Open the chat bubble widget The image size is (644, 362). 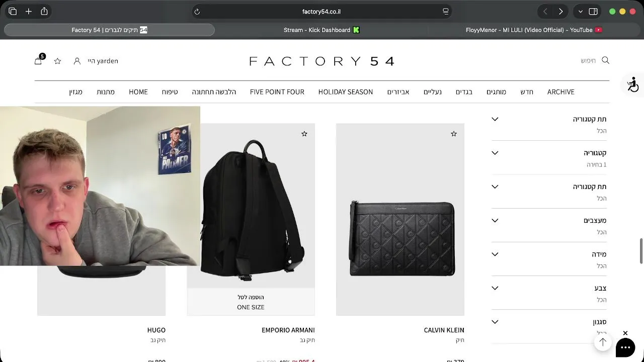click(x=625, y=347)
